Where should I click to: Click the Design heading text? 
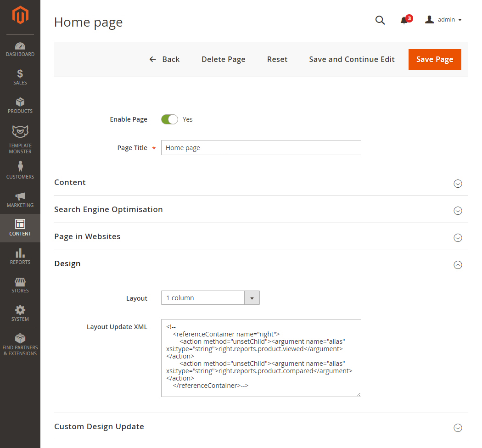pyautogui.click(x=67, y=263)
